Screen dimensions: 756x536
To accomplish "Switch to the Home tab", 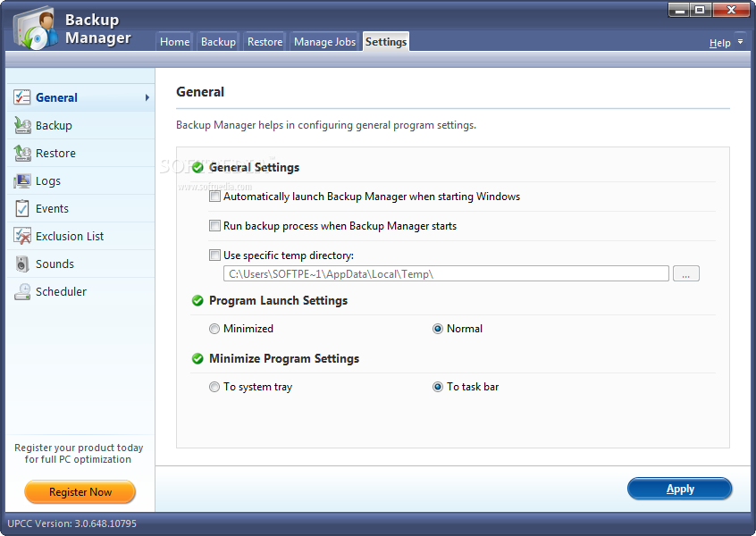I will tap(174, 42).
